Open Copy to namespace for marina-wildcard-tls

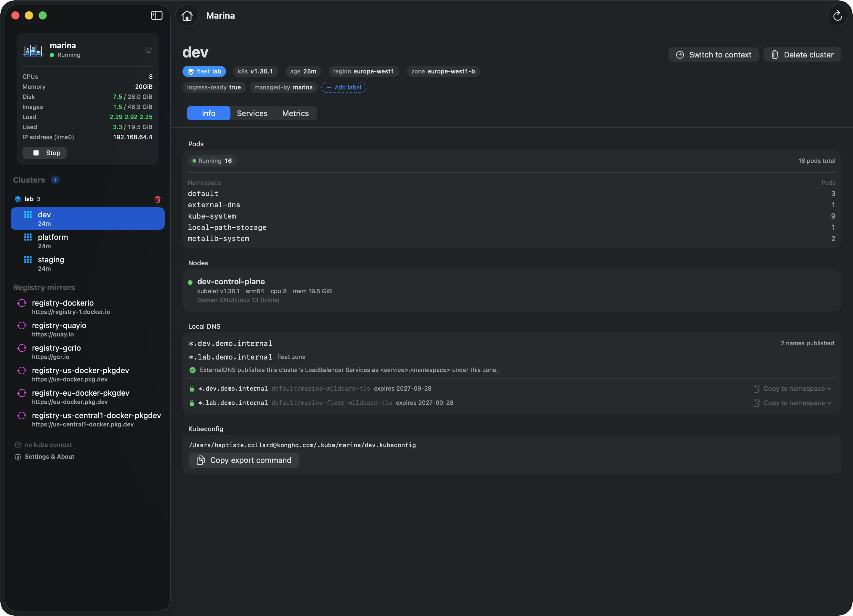tap(793, 389)
